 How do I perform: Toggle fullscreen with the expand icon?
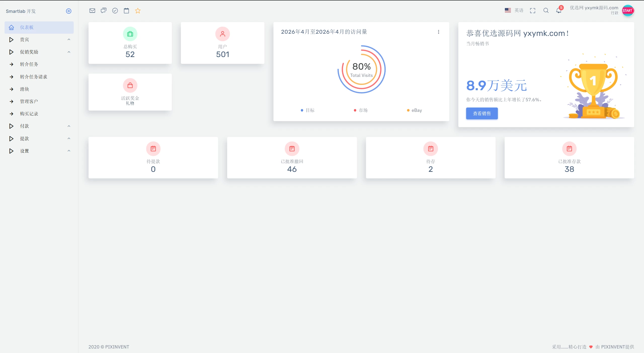(x=533, y=11)
